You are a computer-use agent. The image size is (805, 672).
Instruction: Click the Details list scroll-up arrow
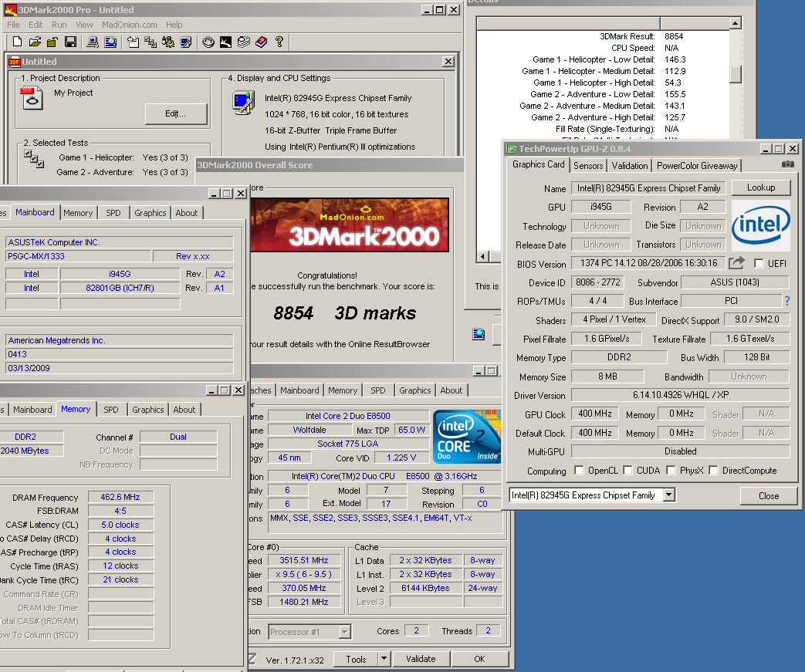pos(736,23)
